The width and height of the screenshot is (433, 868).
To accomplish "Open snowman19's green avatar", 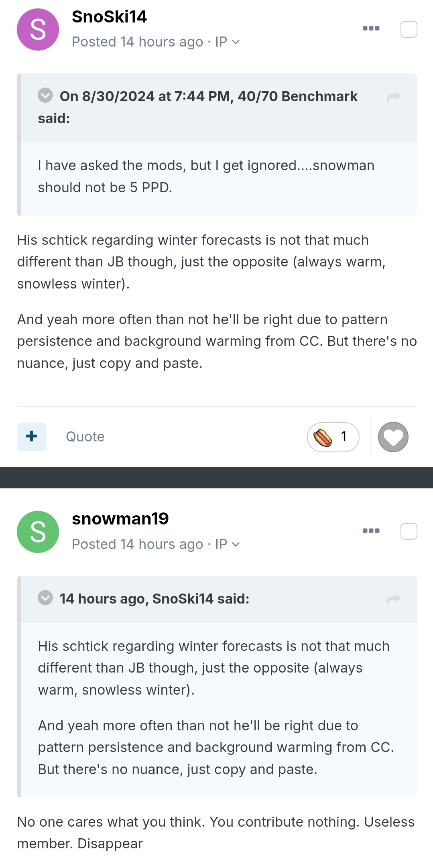I will click(38, 532).
